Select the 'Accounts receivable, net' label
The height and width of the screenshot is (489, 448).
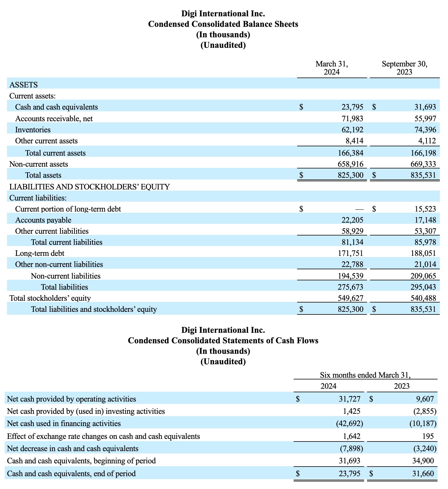pos(54,119)
